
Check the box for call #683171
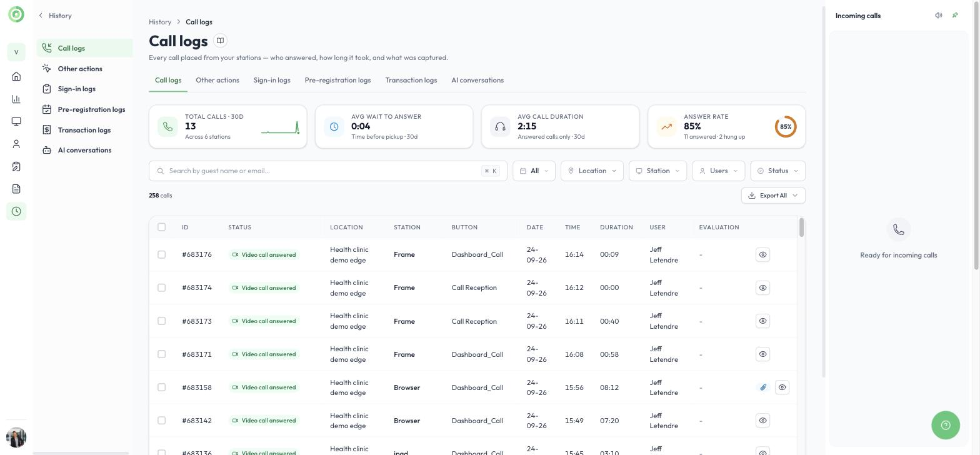tap(161, 354)
